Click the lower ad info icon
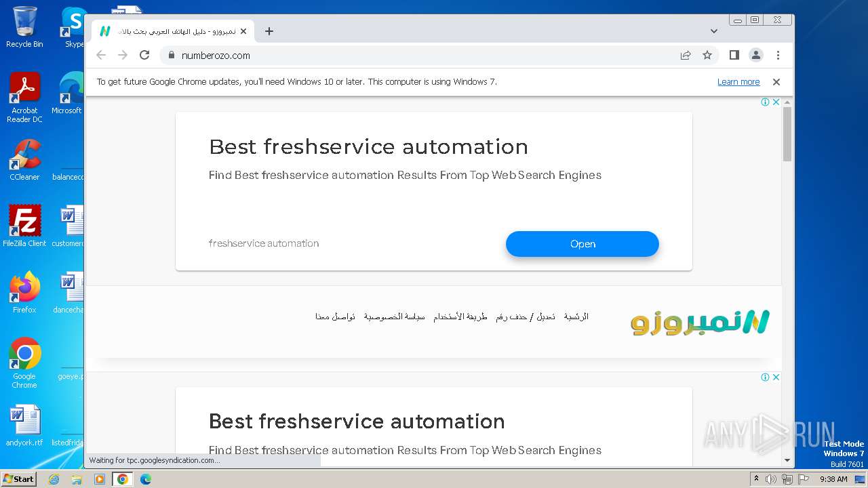 765,377
